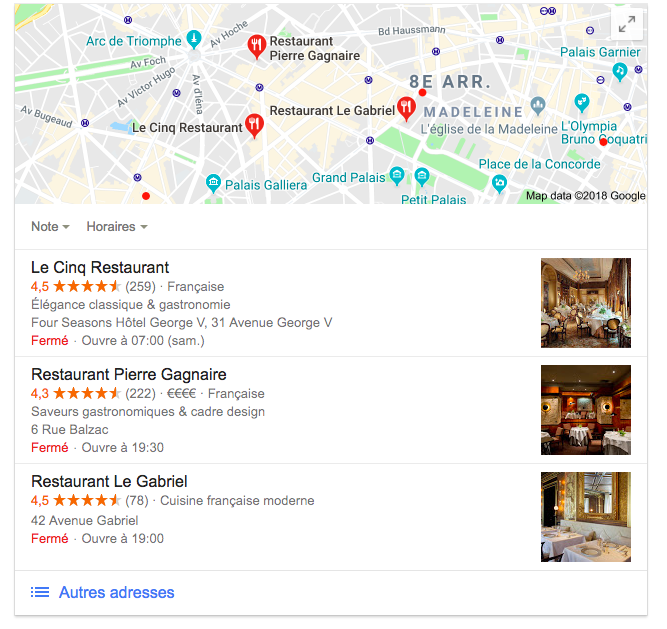The height and width of the screenshot is (629, 667).
Task: Select the Arc de Triomphe landmark marker
Action: click(194, 40)
